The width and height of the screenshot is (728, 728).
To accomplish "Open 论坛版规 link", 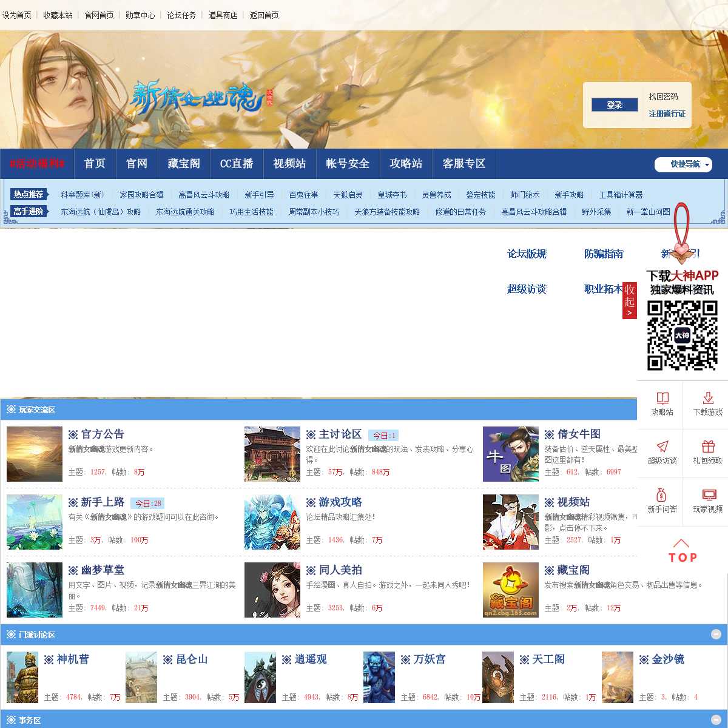I will [527, 254].
